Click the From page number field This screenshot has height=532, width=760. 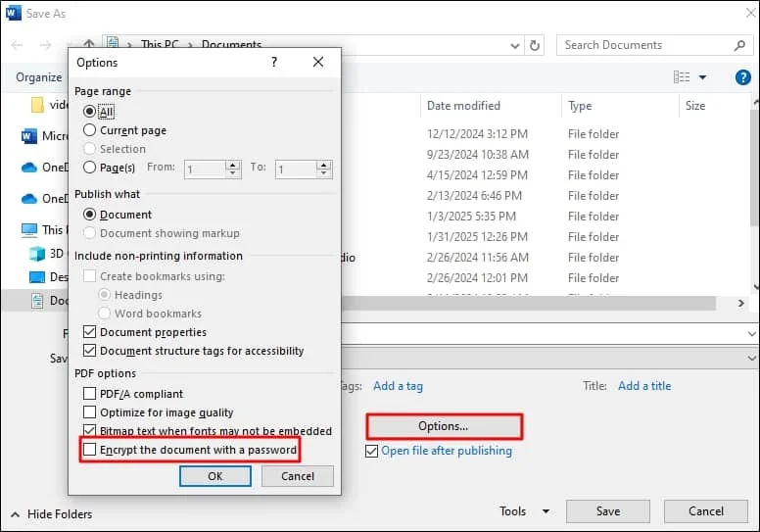tap(206, 169)
